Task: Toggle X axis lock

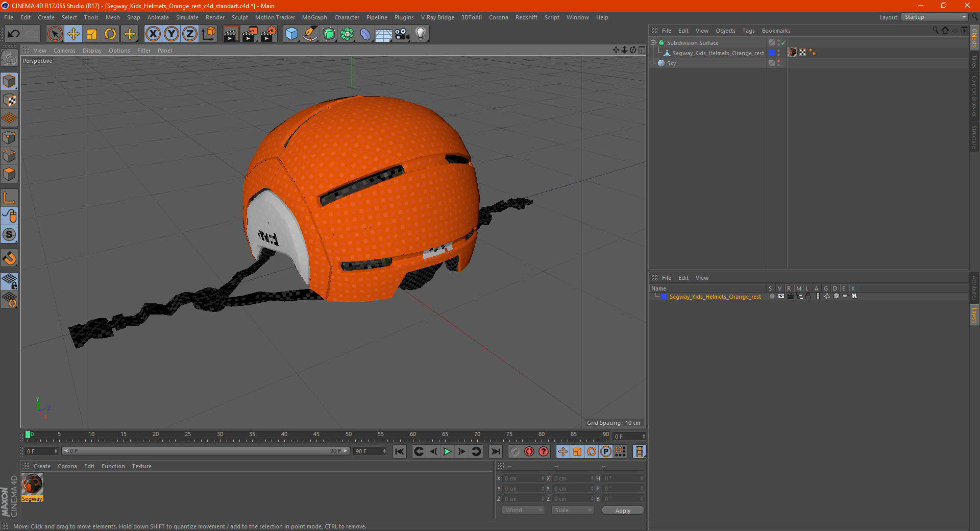Action: point(153,34)
